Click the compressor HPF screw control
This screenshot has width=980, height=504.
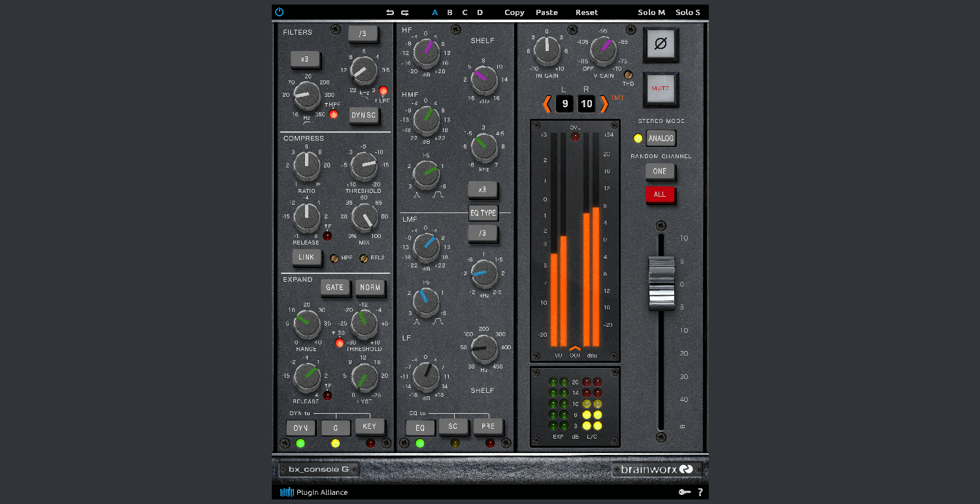pos(335,258)
